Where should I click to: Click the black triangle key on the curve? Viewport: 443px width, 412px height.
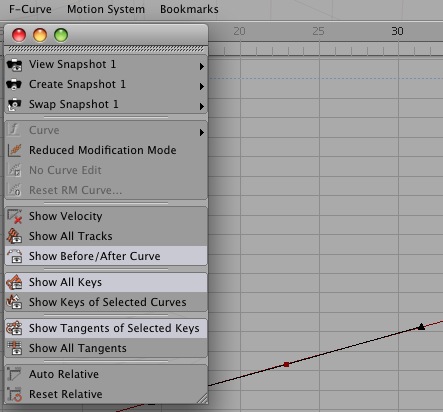[x=421, y=326]
